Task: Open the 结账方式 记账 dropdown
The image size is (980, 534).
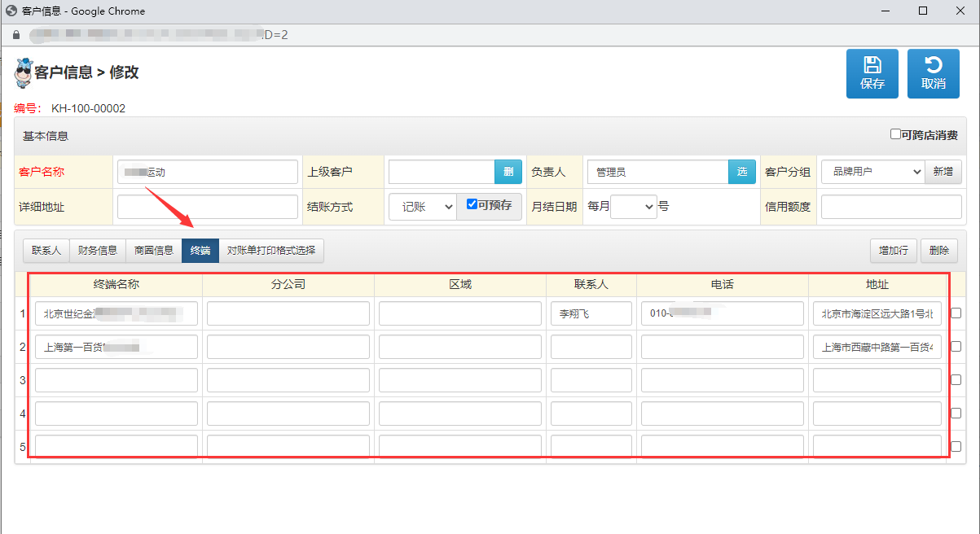Action: 422,207
